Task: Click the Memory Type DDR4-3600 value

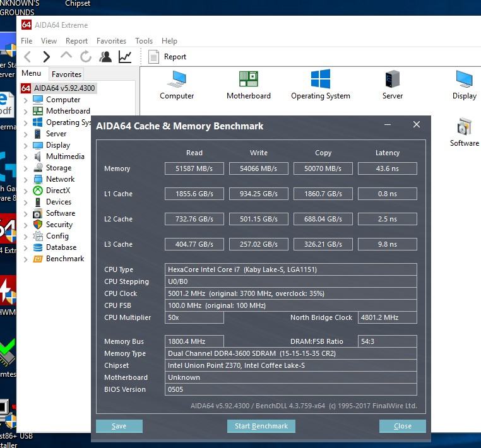Action: click(x=291, y=353)
